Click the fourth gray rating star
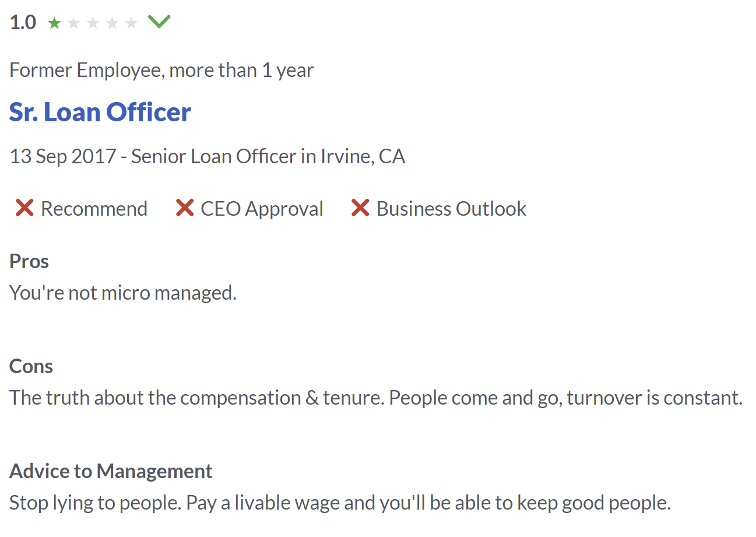Screen dimensions: 756x537 (x=112, y=23)
